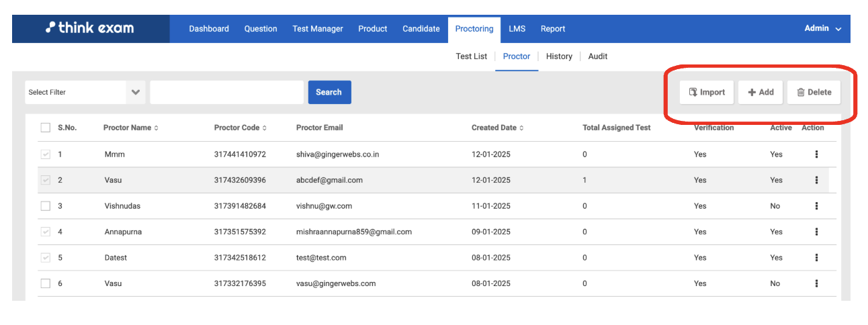Click the kebab menu icon for Vishnudas
The height and width of the screenshot is (325, 868).
click(x=816, y=206)
